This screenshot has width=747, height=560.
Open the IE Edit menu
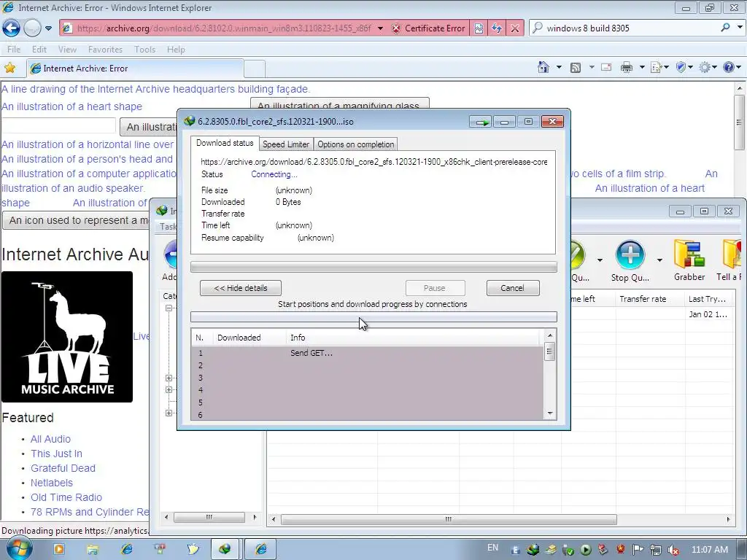pos(39,50)
